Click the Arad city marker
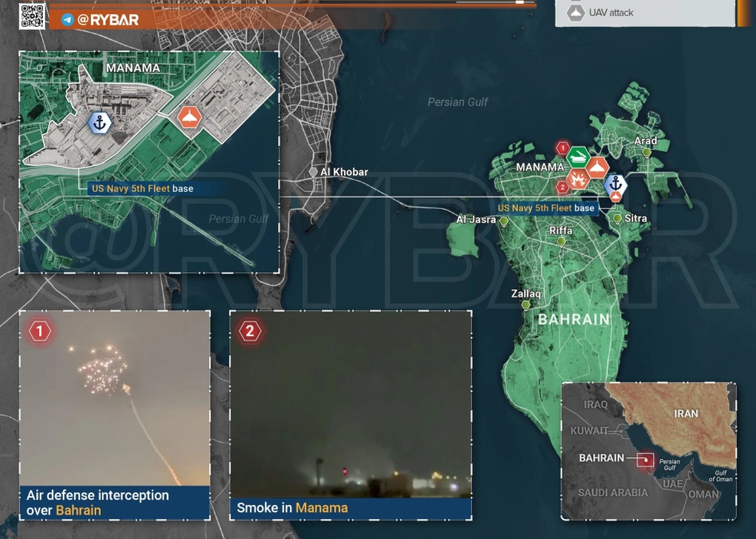Viewport: 756px width, 539px height. pos(646,153)
